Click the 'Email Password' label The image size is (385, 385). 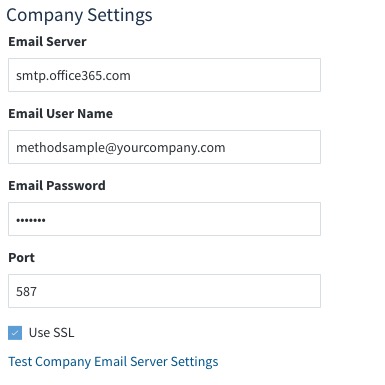[x=57, y=186]
